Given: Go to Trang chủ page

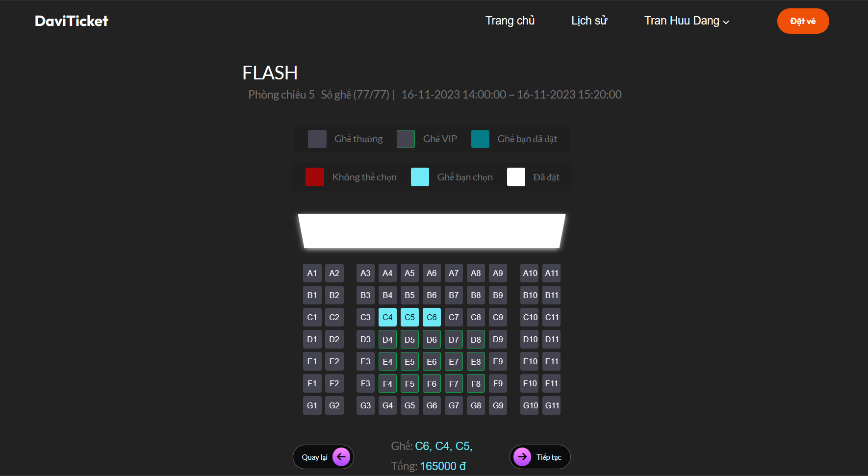Looking at the screenshot, I should point(510,21).
